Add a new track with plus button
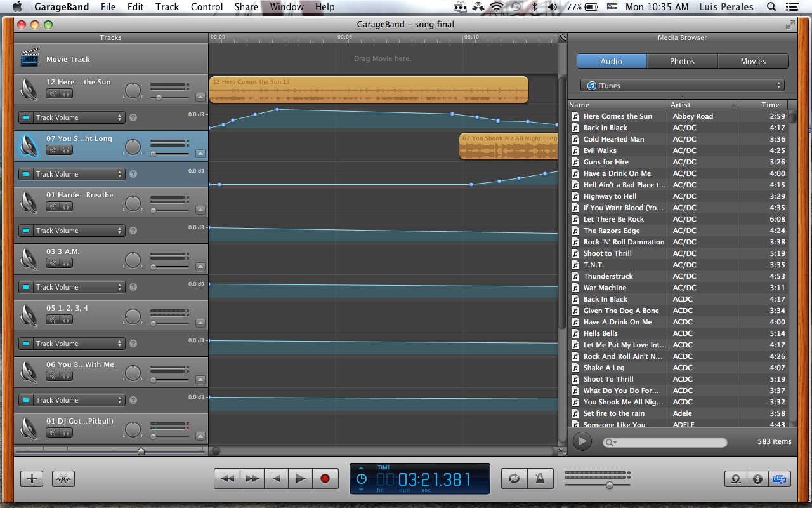This screenshot has width=812, height=508. click(32, 479)
